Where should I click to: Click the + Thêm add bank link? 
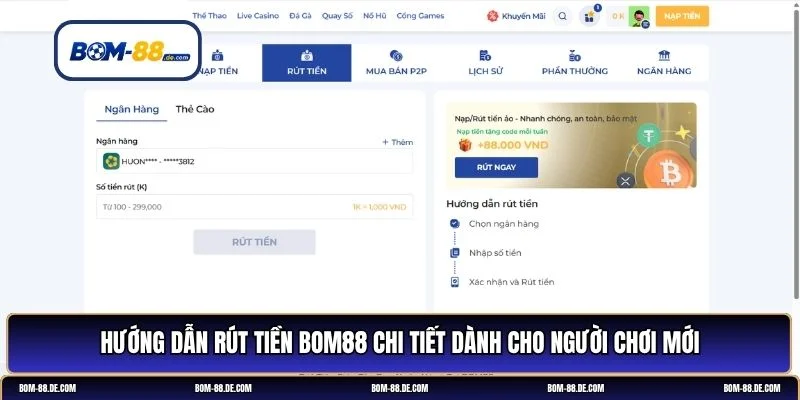(x=397, y=142)
